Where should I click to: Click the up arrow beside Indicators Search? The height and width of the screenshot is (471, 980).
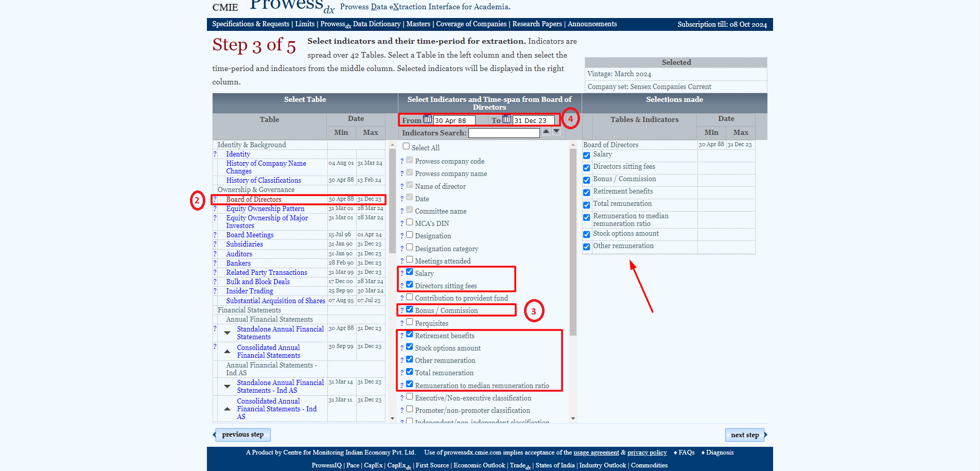pyautogui.click(x=546, y=131)
